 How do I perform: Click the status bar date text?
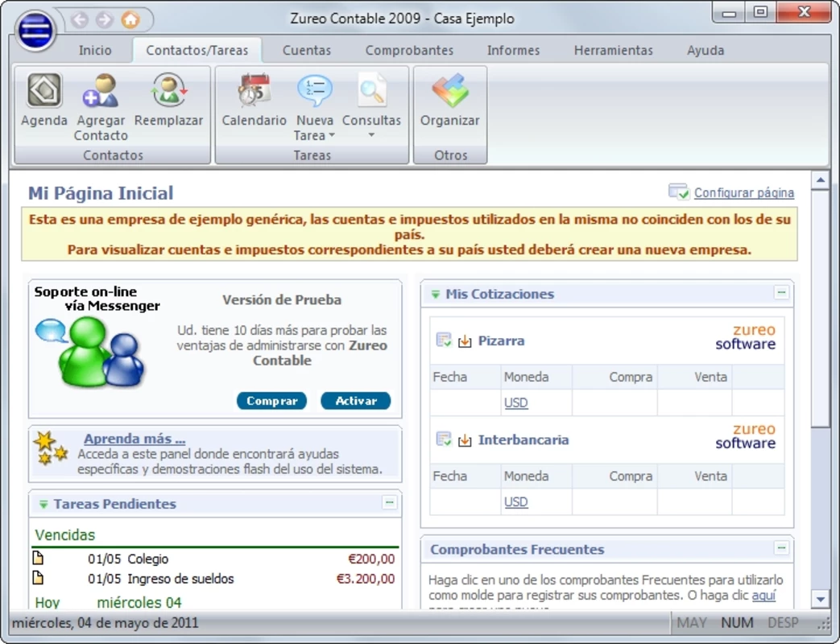(x=105, y=622)
